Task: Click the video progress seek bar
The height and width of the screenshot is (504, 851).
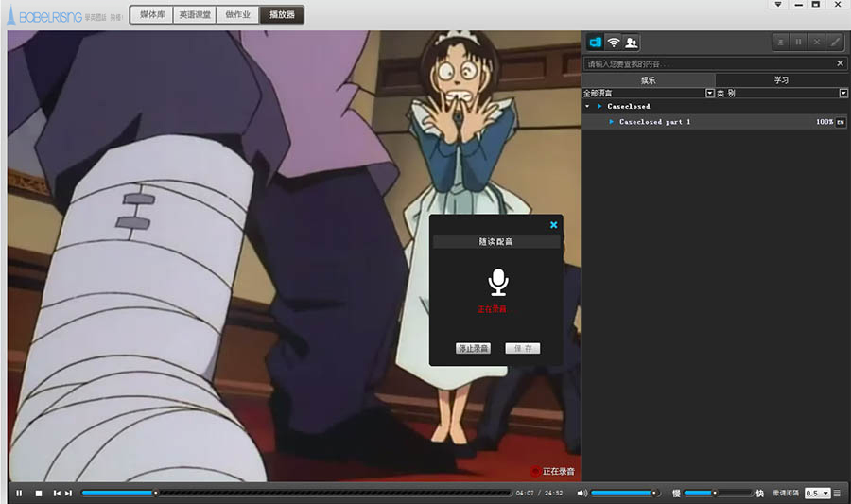Action: (296, 493)
